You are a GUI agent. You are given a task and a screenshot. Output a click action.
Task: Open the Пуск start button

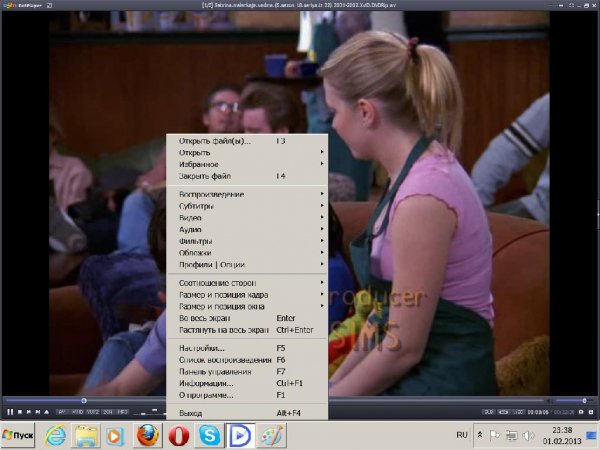(x=18, y=435)
